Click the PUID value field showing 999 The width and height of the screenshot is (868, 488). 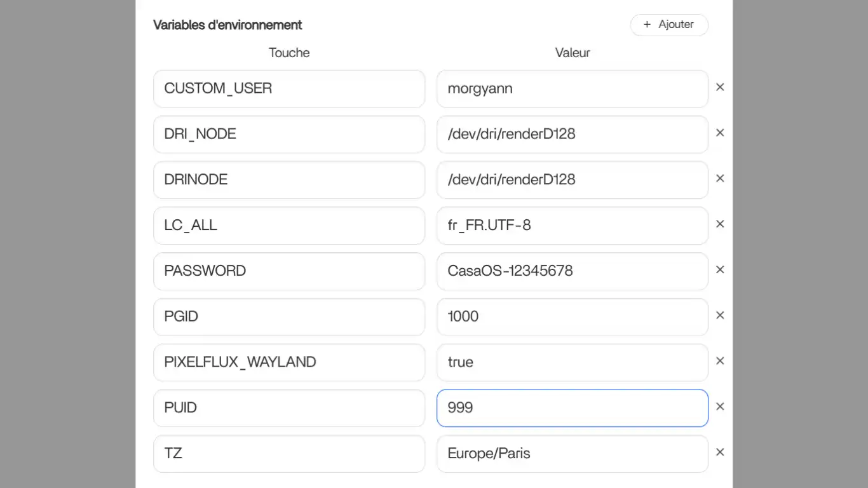coord(572,408)
